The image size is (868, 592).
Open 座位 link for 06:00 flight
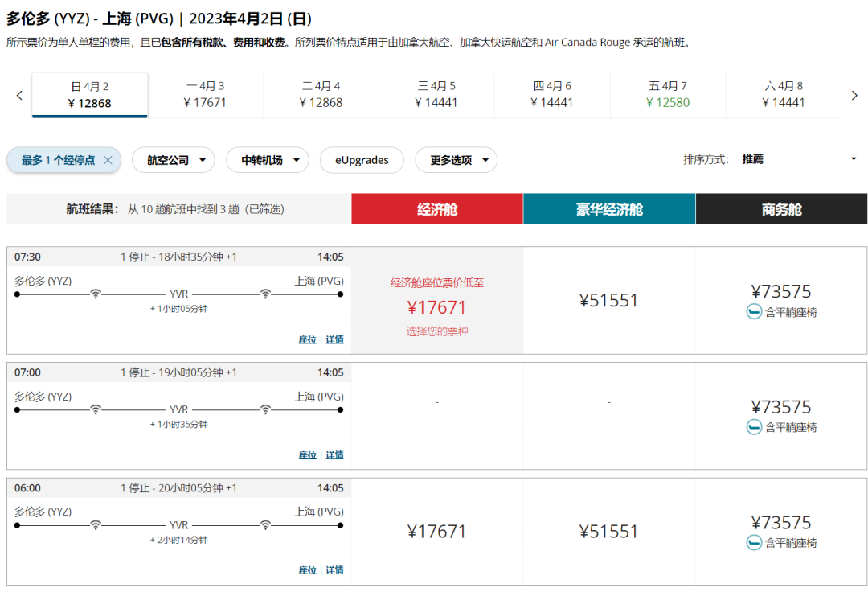point(307,570)
